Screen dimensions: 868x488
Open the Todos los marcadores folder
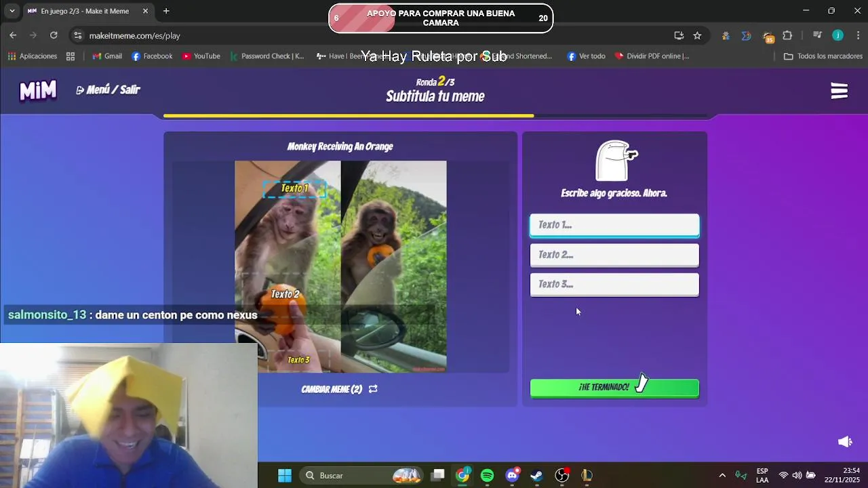click(823, 56)
